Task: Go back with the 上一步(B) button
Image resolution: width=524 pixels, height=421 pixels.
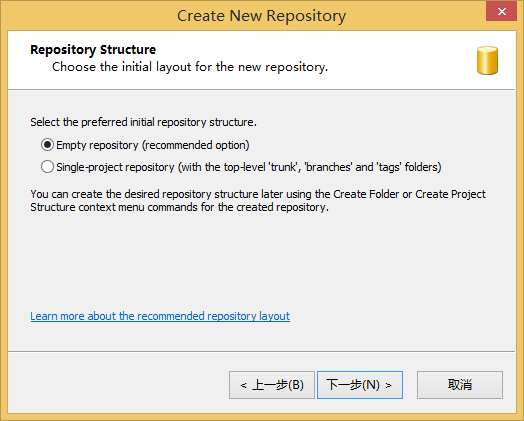Action: [x=272, y=385]
